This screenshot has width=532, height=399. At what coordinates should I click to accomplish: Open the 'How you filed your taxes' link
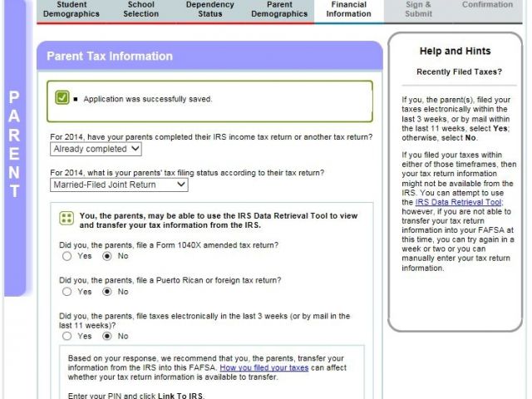(x=264, y=367)
